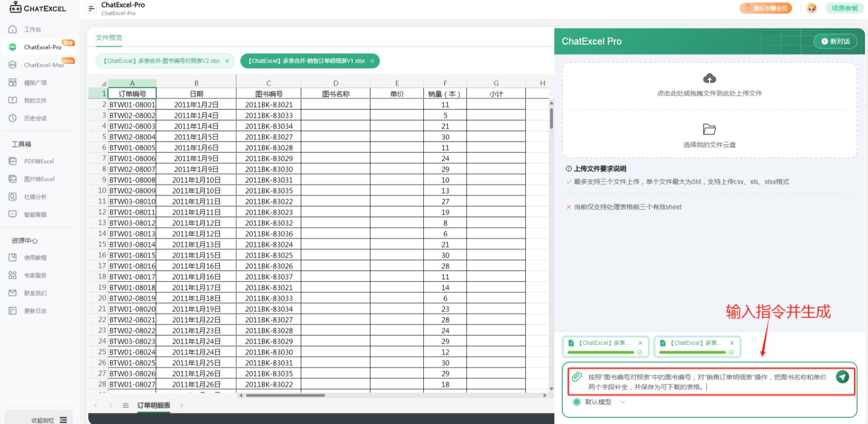Image resolution: width=868 pixels, height=424 pixels.
Task: Click the green send arrow button
Action: coord(842,377)
